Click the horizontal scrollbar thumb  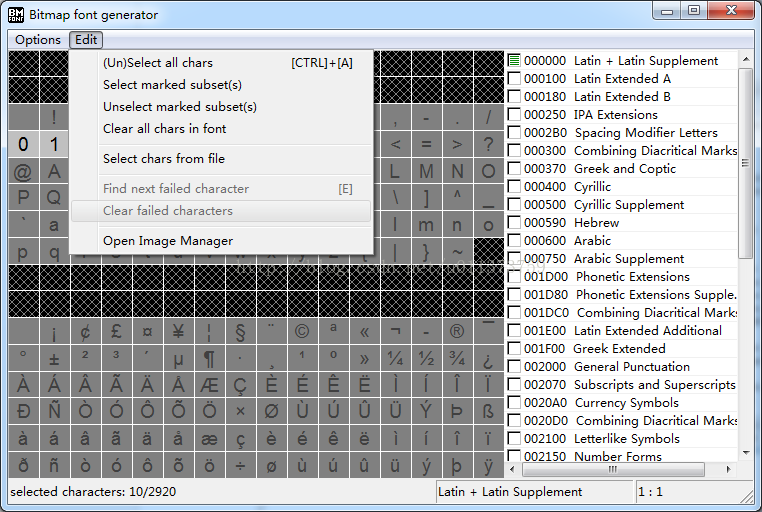tap(613, 469)
